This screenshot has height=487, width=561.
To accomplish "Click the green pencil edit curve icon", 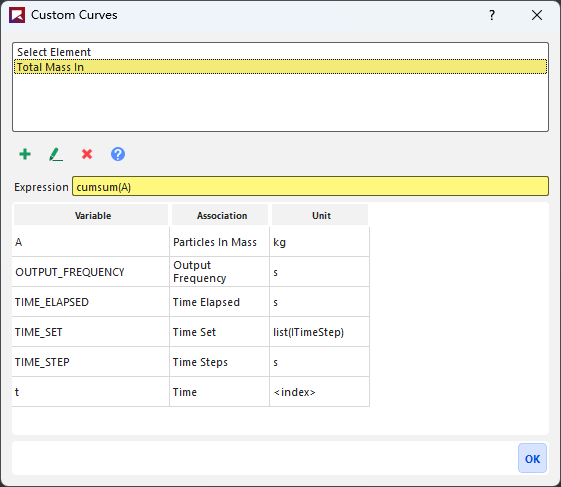I will pyautogui.click(x=56, y=155).
